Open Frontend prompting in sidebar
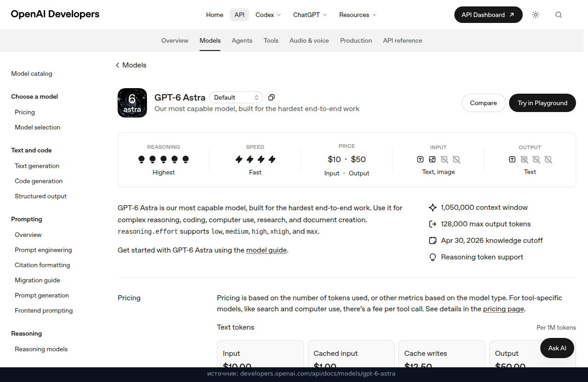 (44, 310)
